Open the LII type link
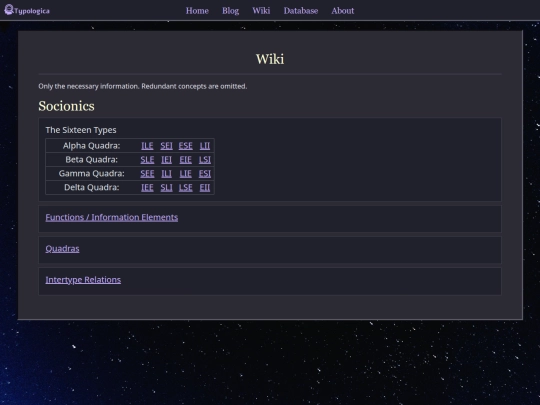Screen dimensions: 540x405 pos(205,146)
